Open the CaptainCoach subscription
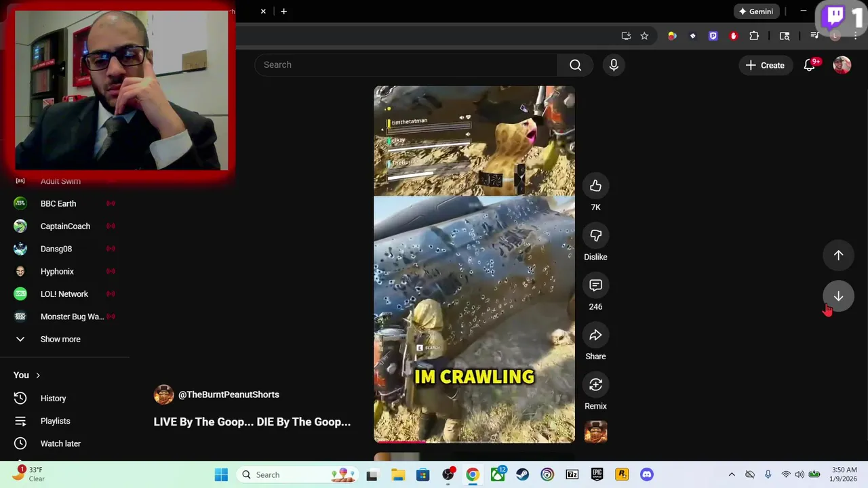 tap(65, 226)
